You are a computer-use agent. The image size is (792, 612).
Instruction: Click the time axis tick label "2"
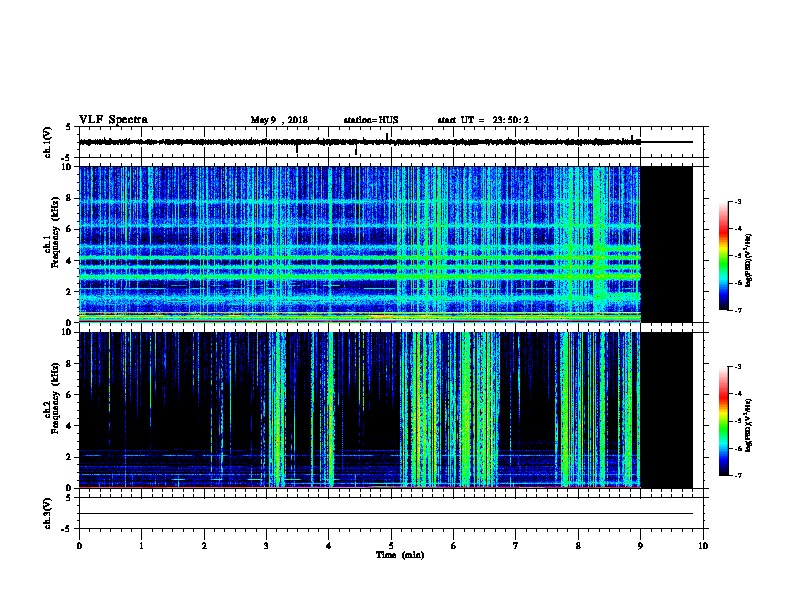pyautogui.click(x=204, y=546)
